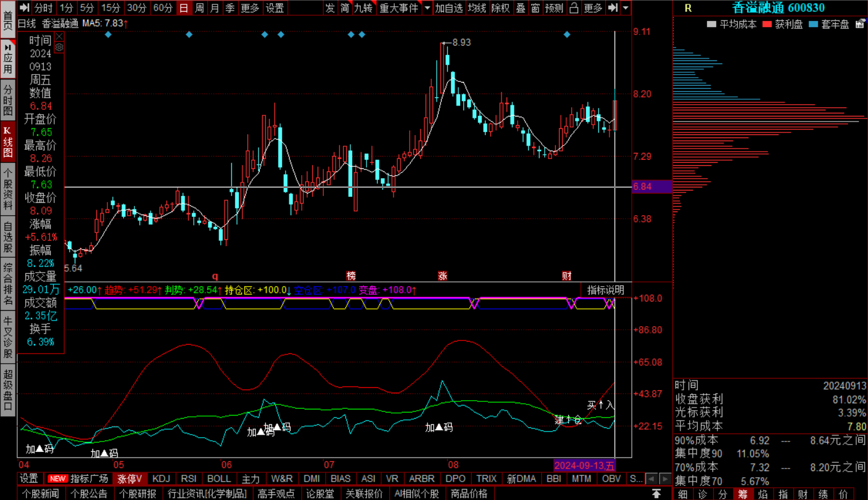Expand the dropdown arrow beside 重大事件
This screenshot has width=868, height=500.
point(428,8)
